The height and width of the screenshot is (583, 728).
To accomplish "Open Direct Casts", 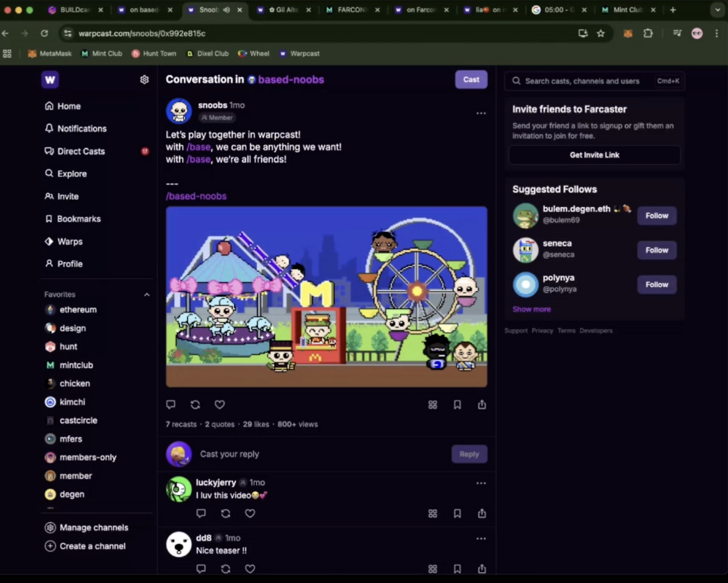I will (75, 151).
